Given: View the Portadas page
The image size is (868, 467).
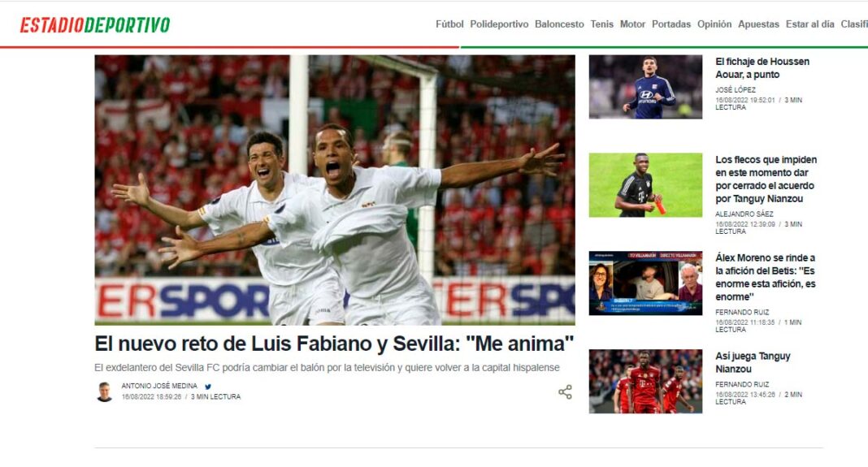Looking at the screenshot, I should click(671, 24).
